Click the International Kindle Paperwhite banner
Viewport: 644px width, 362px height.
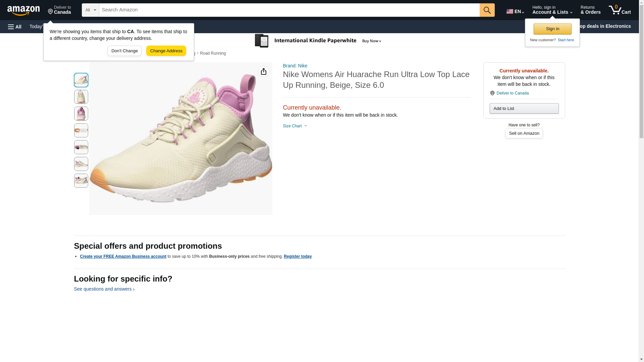coord(318,41)
